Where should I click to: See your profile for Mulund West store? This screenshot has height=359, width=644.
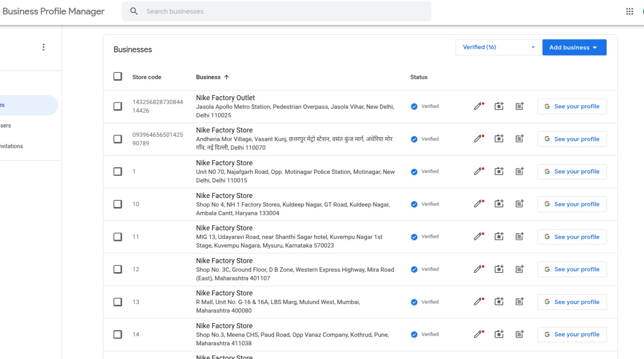[572, 302]
